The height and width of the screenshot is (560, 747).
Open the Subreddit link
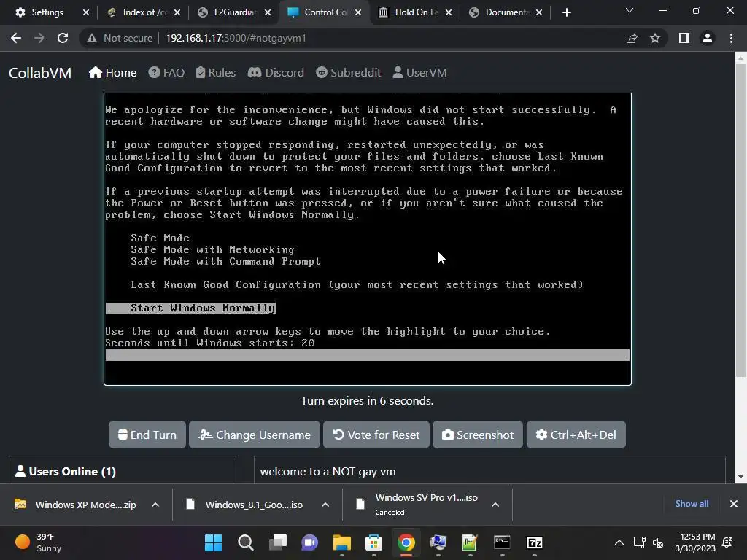(x=348, y=72)
